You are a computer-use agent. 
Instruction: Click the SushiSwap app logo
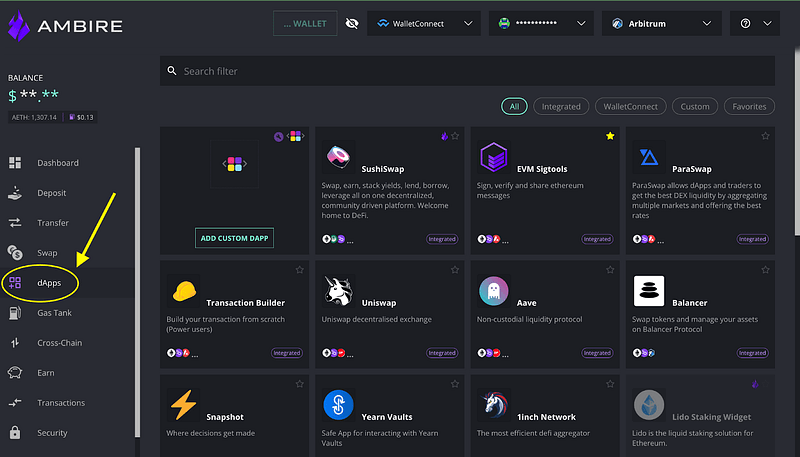[x=338, y=157]
